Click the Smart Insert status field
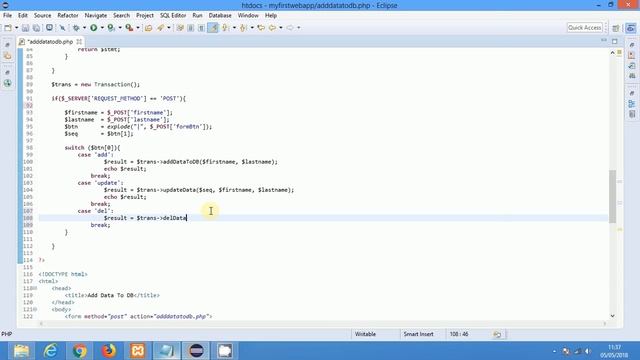Viewport: 640px width, 360px height. click(x=418, y=334)
